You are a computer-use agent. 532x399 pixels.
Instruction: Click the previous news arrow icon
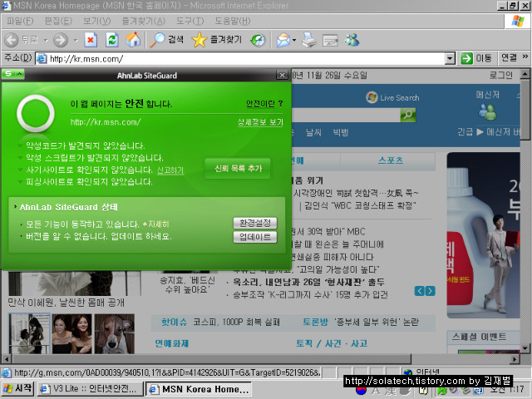[419, 291]
